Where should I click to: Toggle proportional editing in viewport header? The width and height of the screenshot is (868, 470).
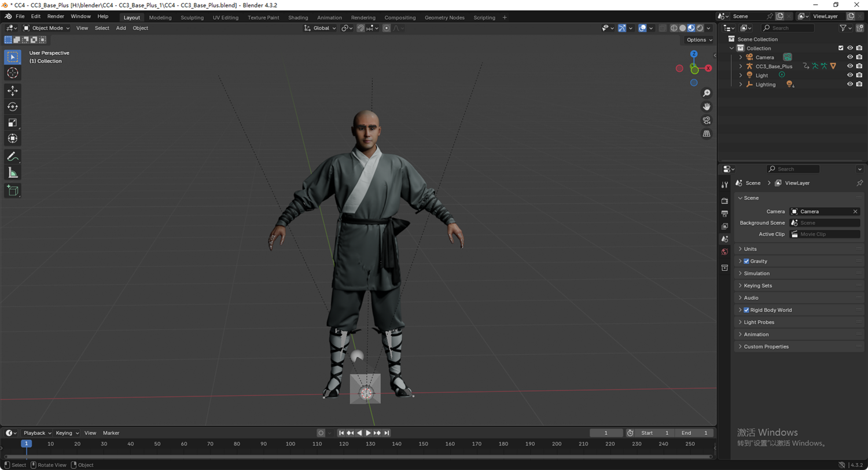[387, 28]
